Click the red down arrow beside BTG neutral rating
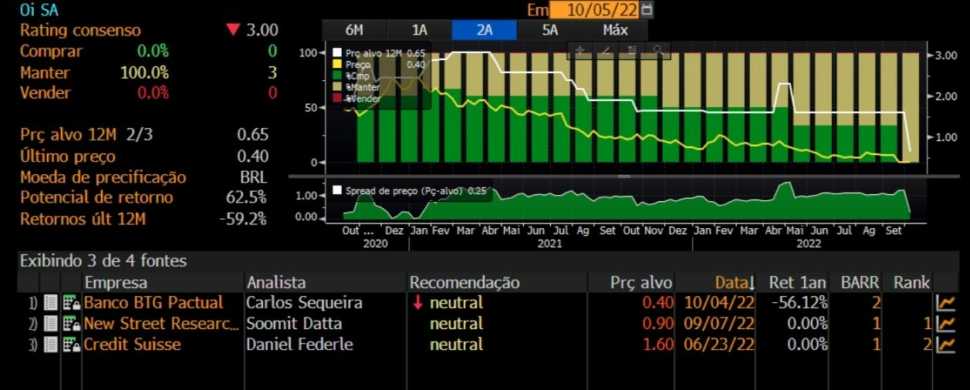This screenshot has height=390, width=970. [418, 303]
